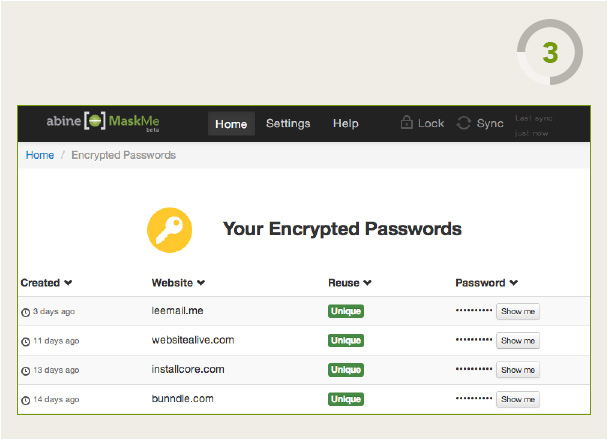This screenshot has height=440, width=608.
Task: Click the Sync circular arrows icon
Action: click(x=463, y=123)
